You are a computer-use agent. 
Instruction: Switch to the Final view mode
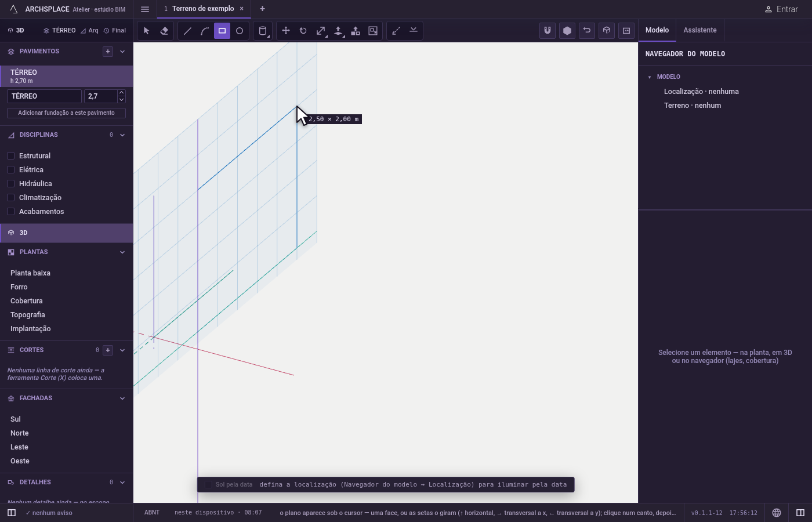point(114,30)
